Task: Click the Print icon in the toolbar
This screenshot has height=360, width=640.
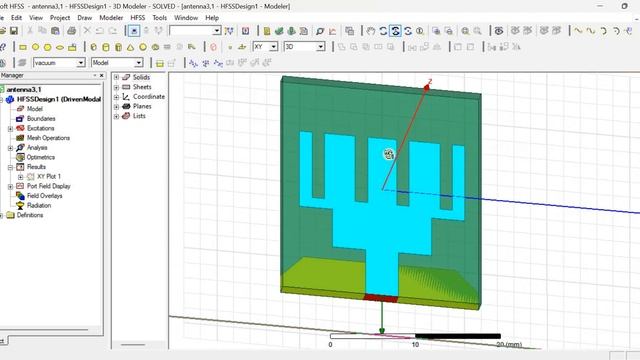Action: tap(71, 31)
